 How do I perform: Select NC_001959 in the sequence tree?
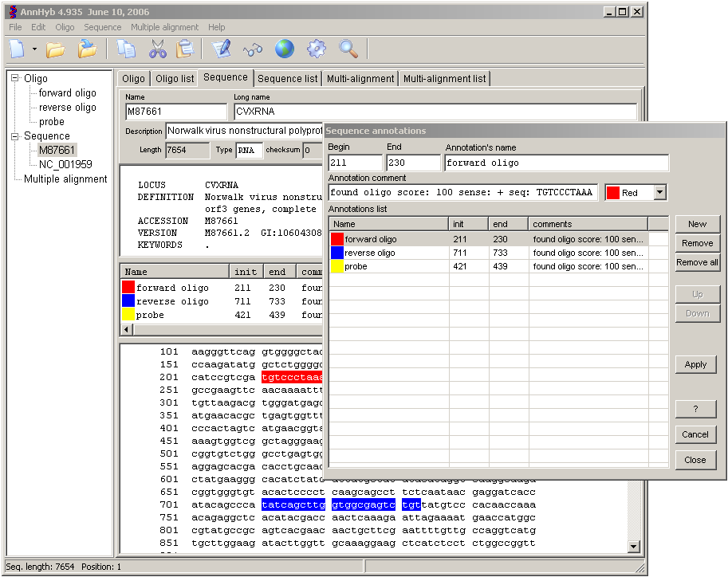[x=65, y=165]
